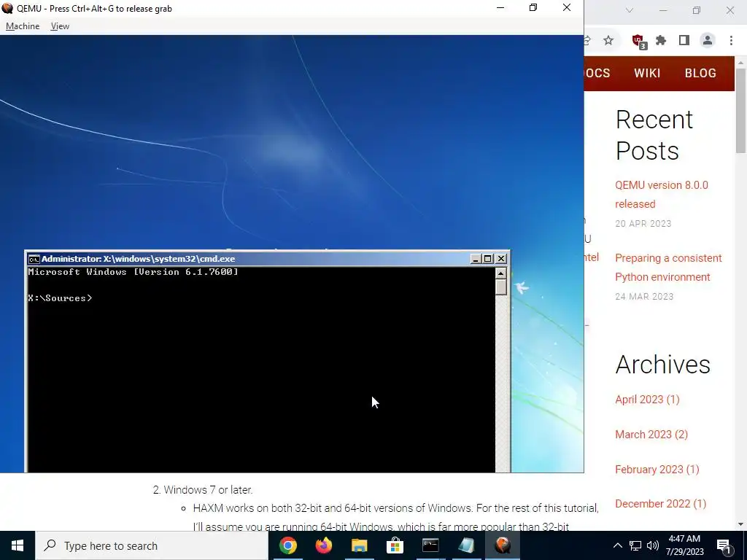
Task: Open Firefox from the taskbar
Action: click(x=324, y=545)
